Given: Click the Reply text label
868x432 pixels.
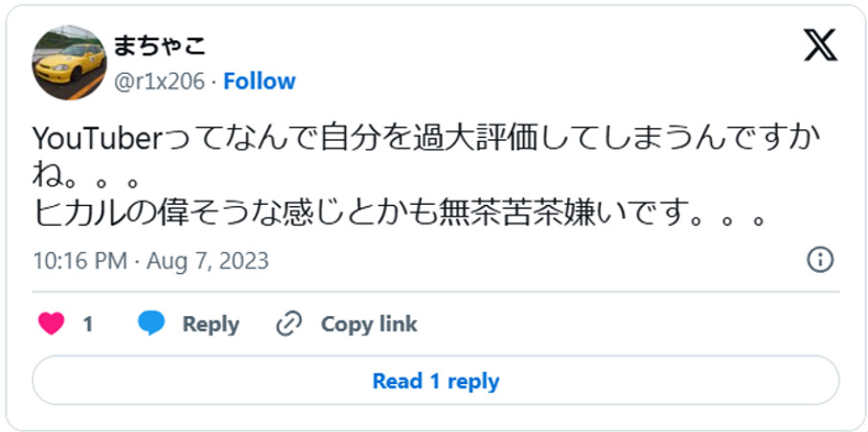Looking at the screenshot, I should [x=210, y=325].
